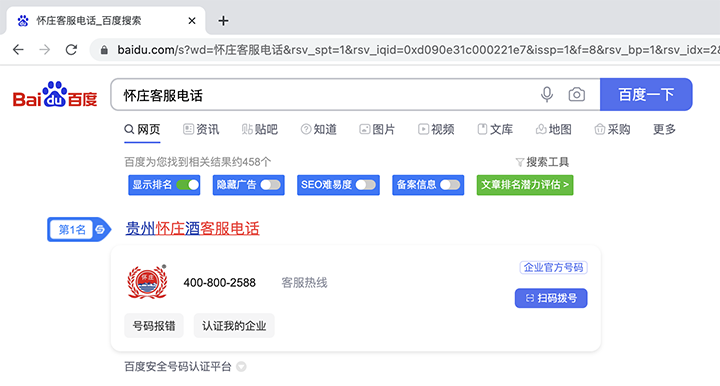Click the phone number 400-800-2588
The height and width of the screenshot is (386, 720).
pyautogui.click(x=219, y=283)
